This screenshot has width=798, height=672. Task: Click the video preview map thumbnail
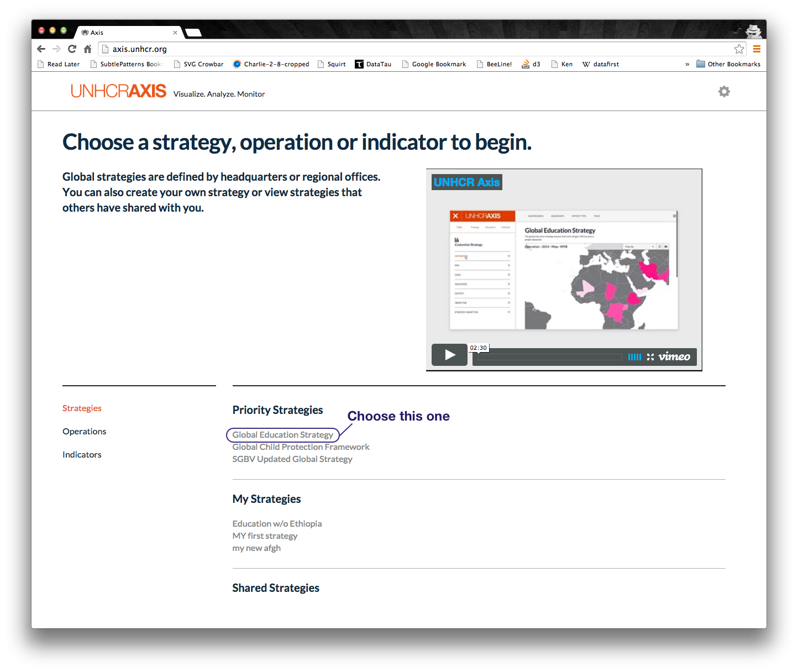(x=564, y=270)
